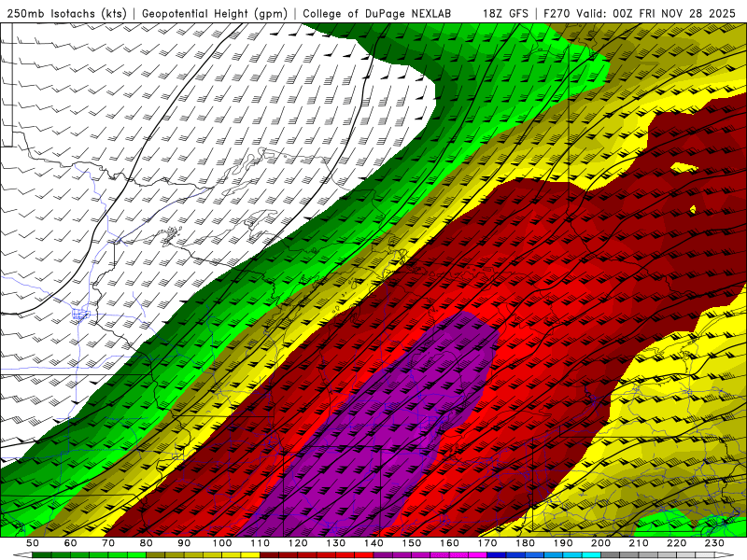
Task: Click the 60 value on the color scale
Action: coord(71,543)
